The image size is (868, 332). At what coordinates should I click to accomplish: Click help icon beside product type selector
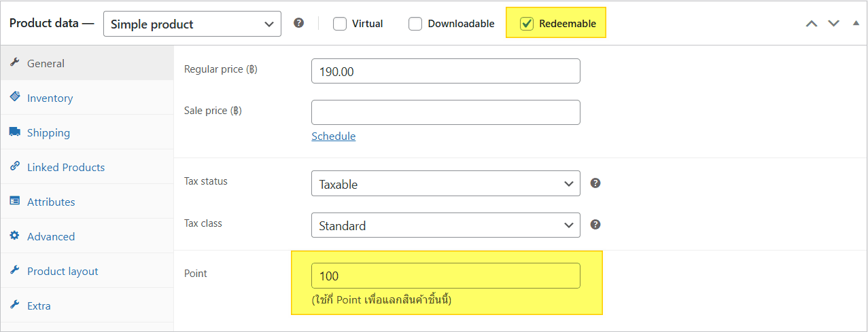pos(298,23)
